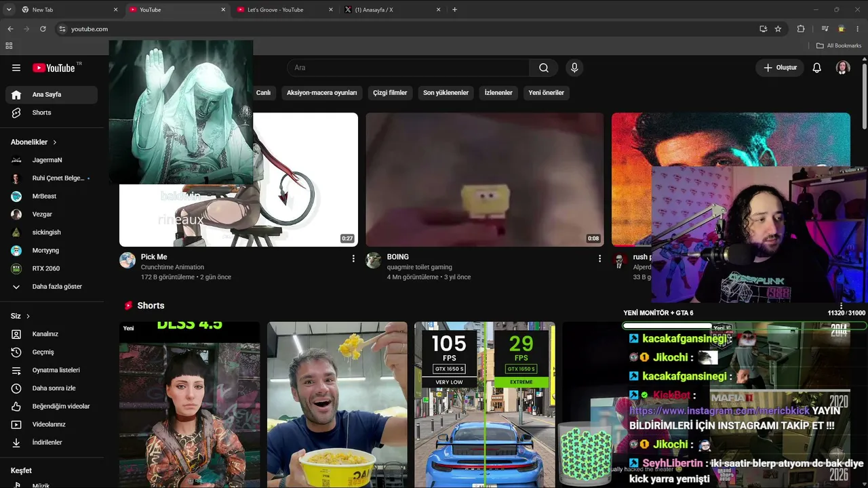Screen dimensions: 868x488
Task: View site information icon beside youtube.com
Action: 62,29
